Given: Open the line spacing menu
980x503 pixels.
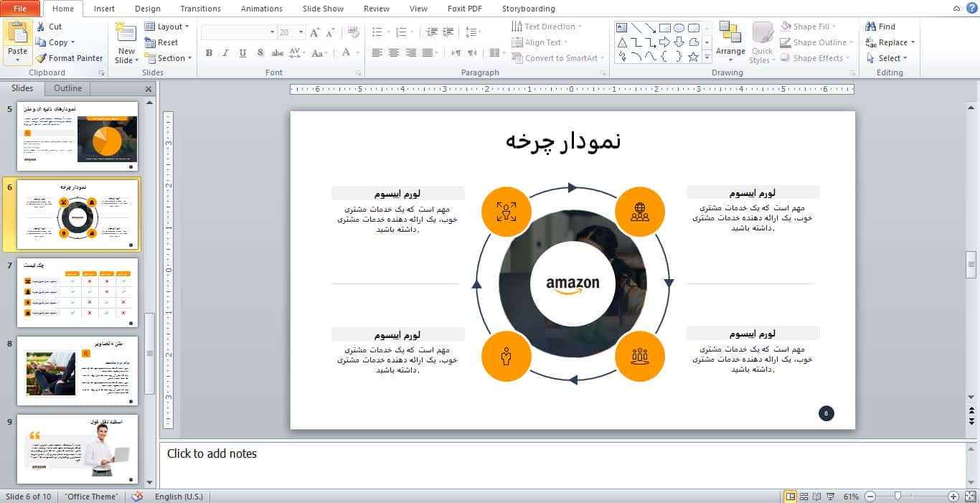Looking at the screenshot, I should pyautogui.click(x=472, y=32).
